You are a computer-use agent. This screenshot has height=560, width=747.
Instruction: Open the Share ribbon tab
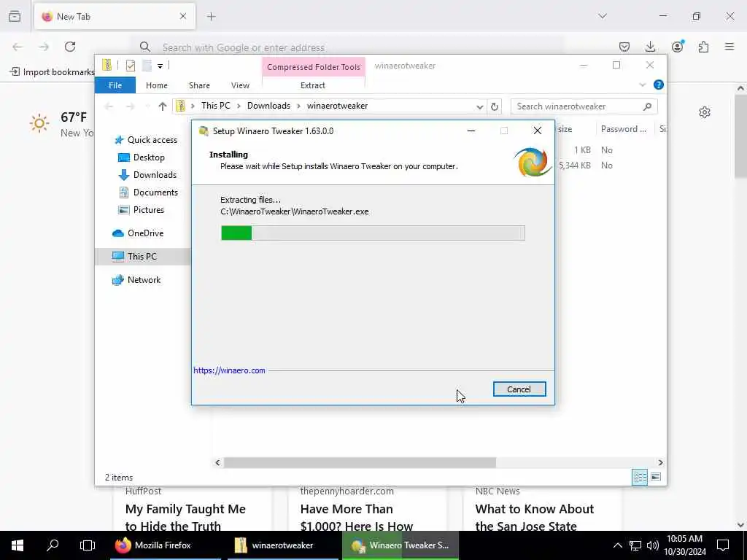point(199,85)
